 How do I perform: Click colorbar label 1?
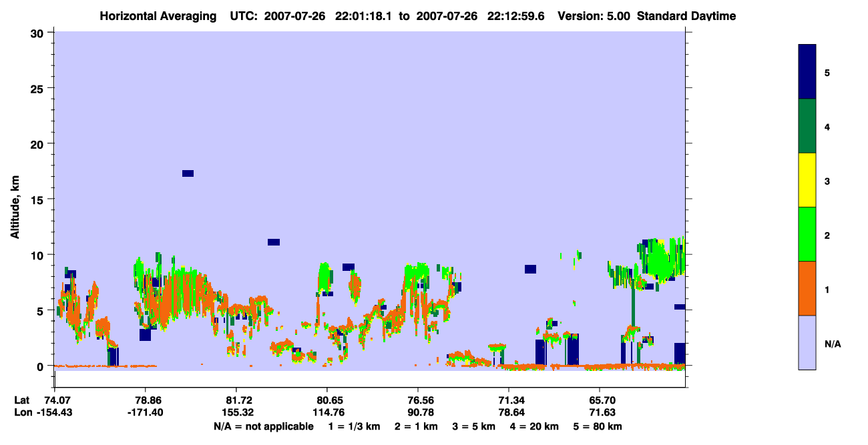[x=827, y=289]
